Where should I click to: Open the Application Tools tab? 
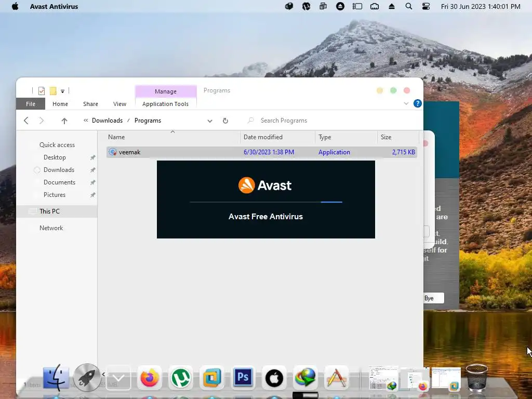click(x=166, y=104)
